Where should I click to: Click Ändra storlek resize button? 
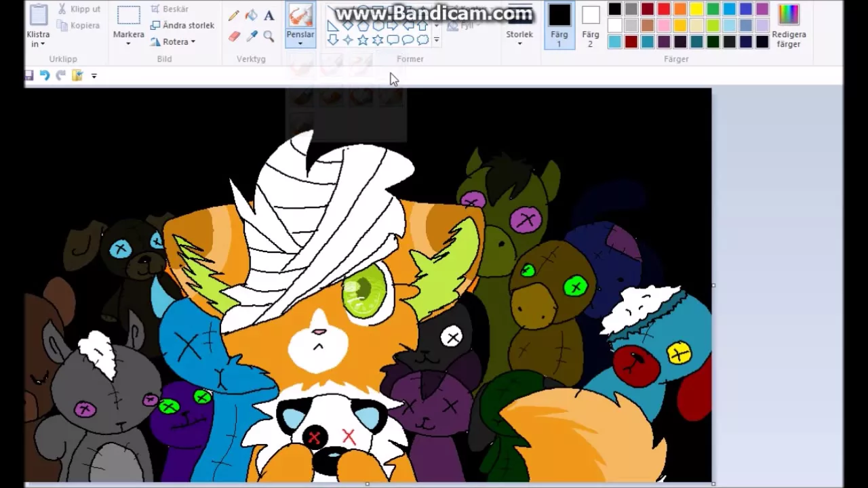(182, 25)
